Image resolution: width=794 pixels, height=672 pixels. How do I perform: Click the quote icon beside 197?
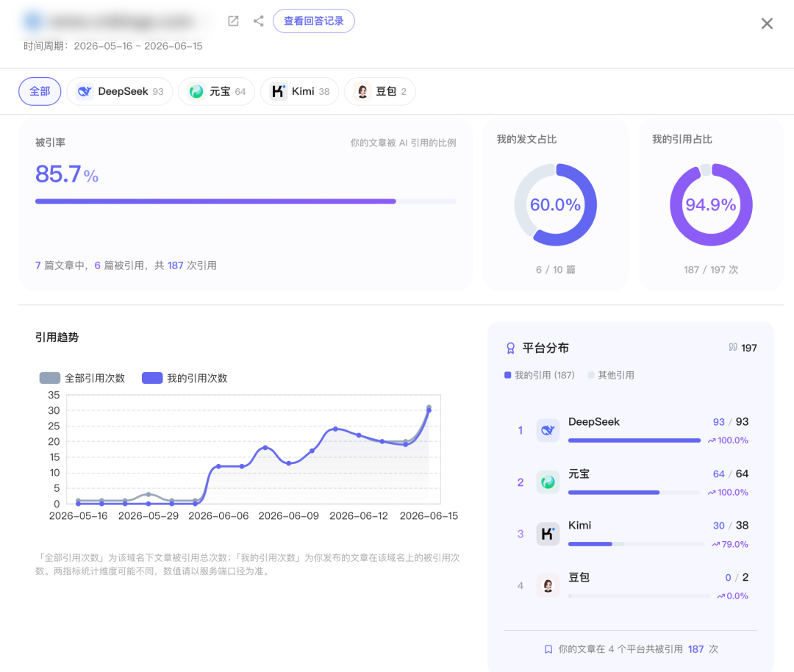(733, 347)
